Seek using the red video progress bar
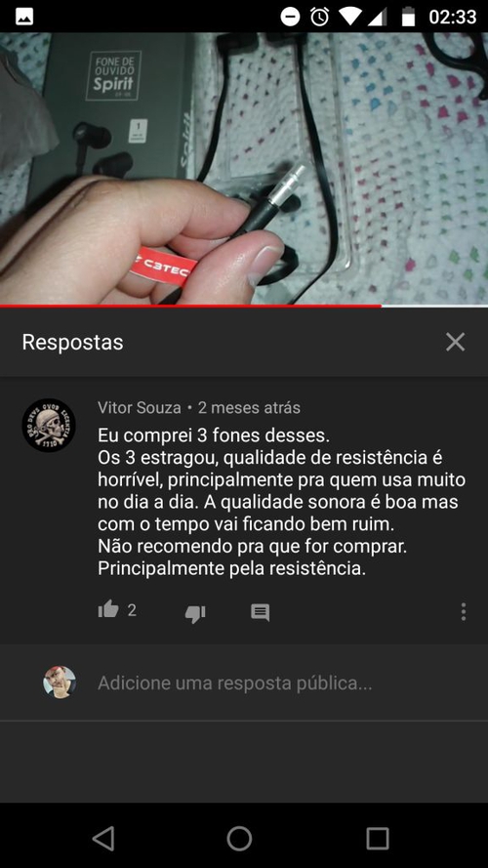 pyautogui.click(x=244, y=306)
